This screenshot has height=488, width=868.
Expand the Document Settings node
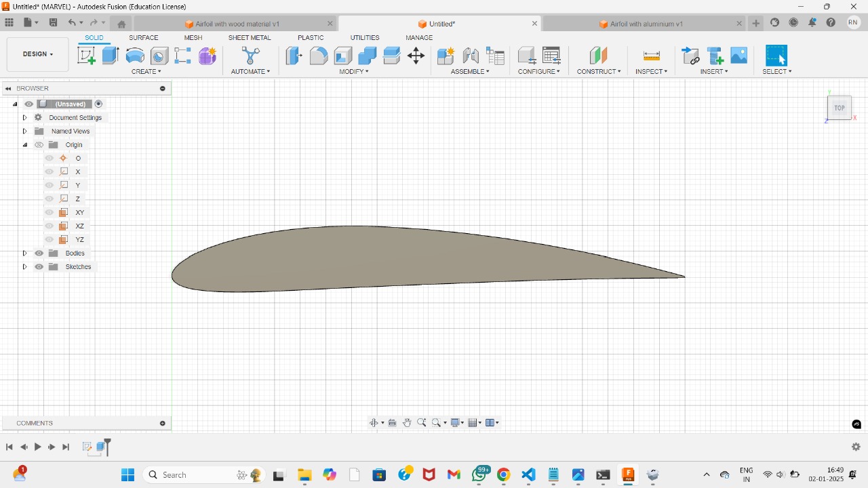pyautogui.click(x=24, y=118)
